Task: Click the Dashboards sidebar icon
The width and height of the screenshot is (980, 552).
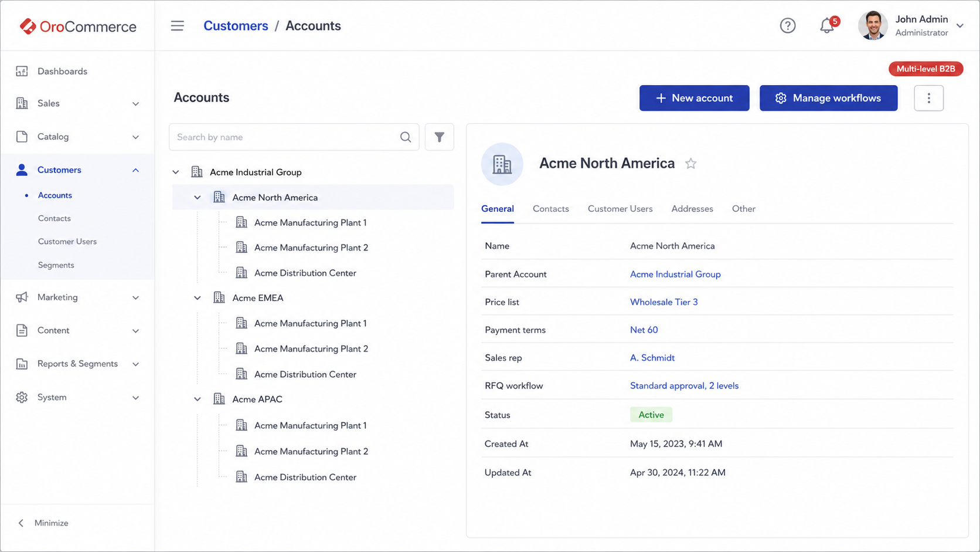Action: [x=22, y=71]
